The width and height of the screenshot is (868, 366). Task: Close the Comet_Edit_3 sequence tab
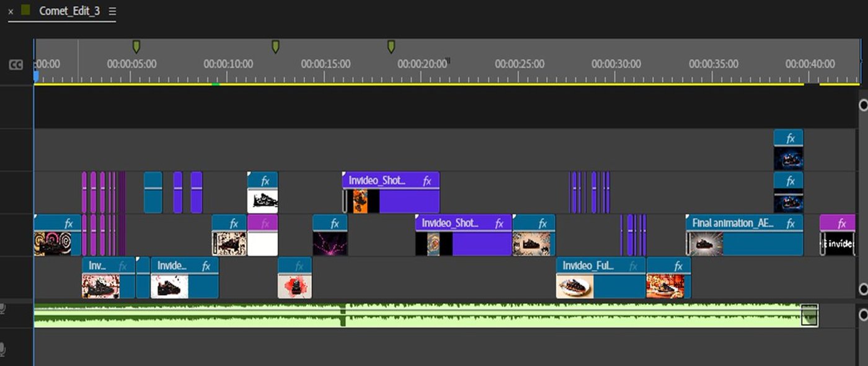click(11, 12)
